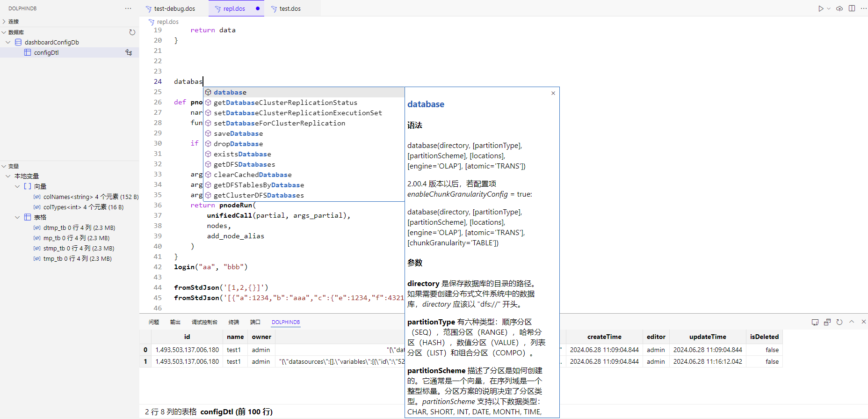Expand the 连接 connections section
This screenshot has width=868, height=419.
click(4, 22)
